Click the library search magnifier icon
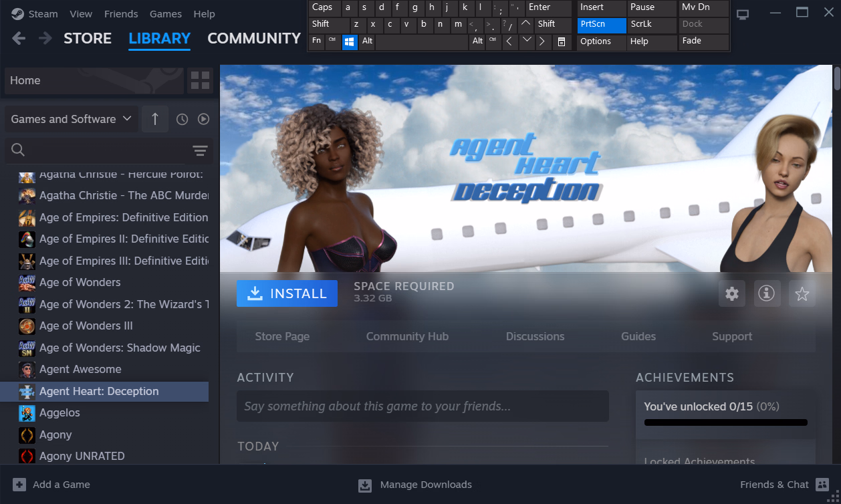The width and height of the screenshot is (841, 504). [x=19, y=150]
